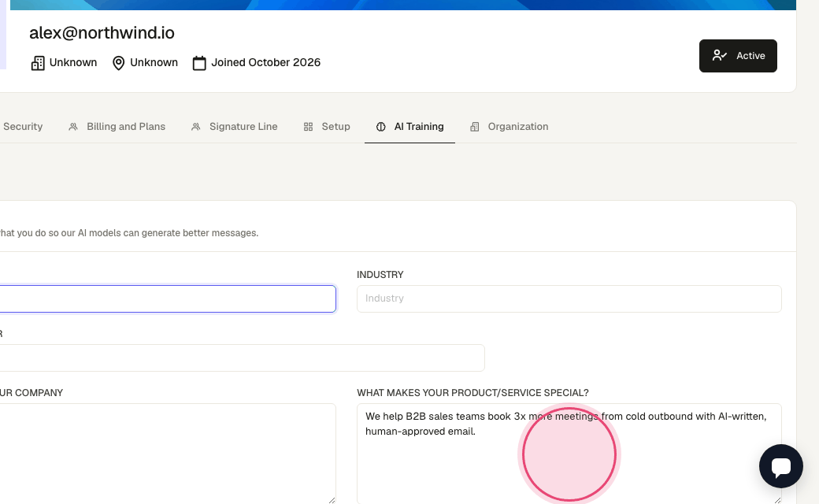Click the Joined October 2026 text

tap(266, 63)
